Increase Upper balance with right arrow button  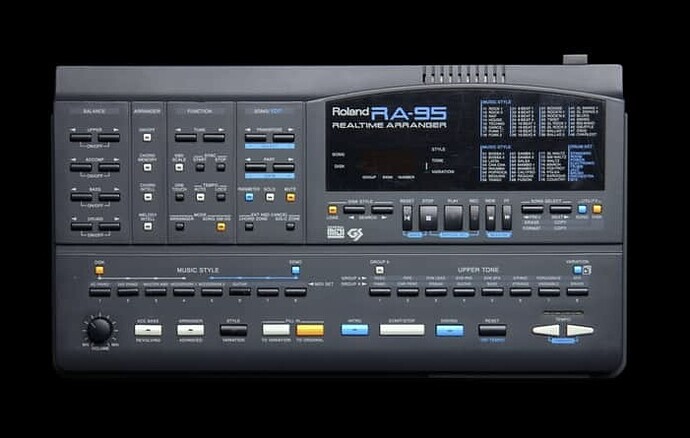point(109,137)
